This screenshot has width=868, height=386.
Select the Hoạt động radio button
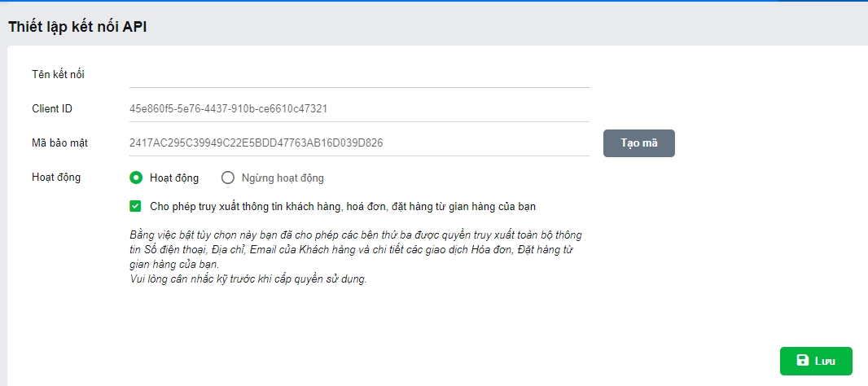(x=136, y=178)
